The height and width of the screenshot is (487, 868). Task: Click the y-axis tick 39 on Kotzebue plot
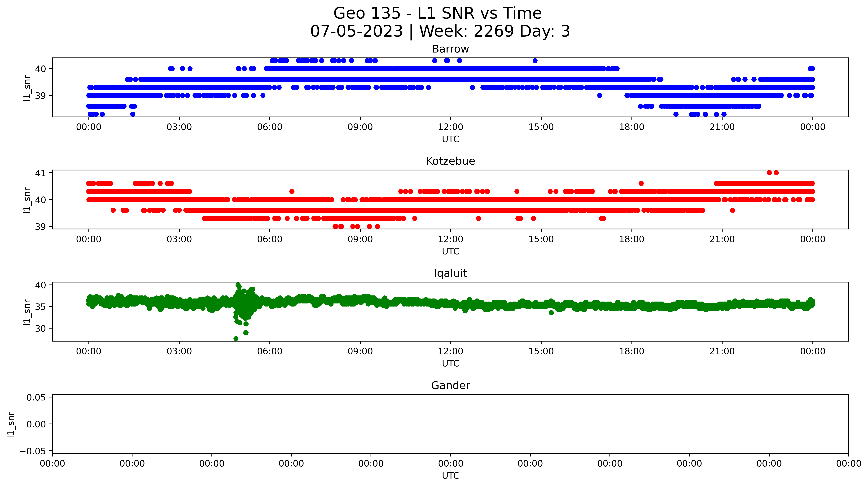tap(40, 227)
